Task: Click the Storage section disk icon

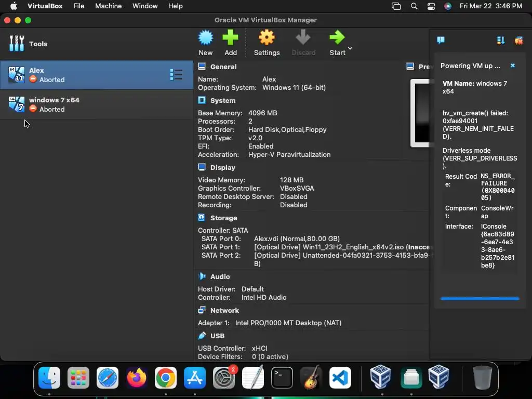Action: [202, 218]
